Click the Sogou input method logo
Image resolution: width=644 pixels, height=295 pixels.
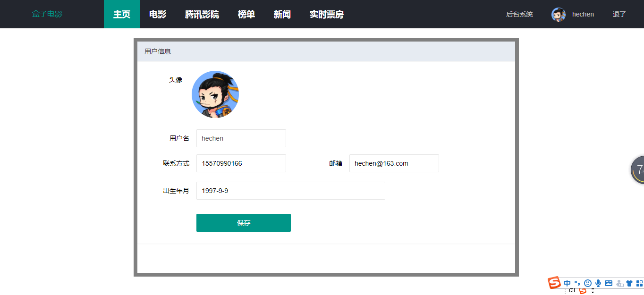tap(554, 283)
